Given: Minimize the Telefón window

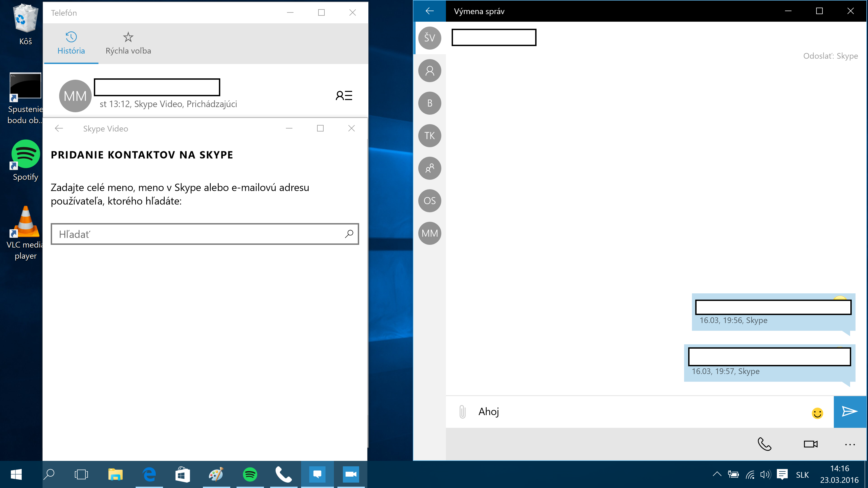Looking at the screenshot, I should pos(290,12).
